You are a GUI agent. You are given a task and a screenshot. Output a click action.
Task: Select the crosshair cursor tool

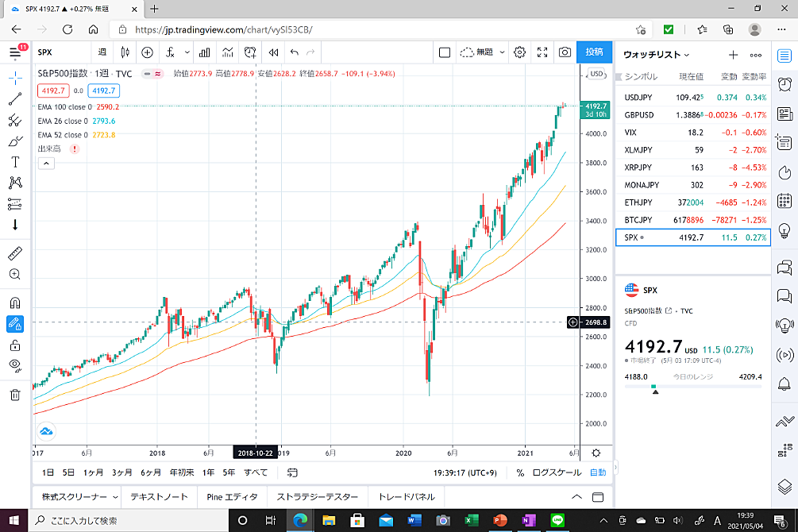point(15,78)
